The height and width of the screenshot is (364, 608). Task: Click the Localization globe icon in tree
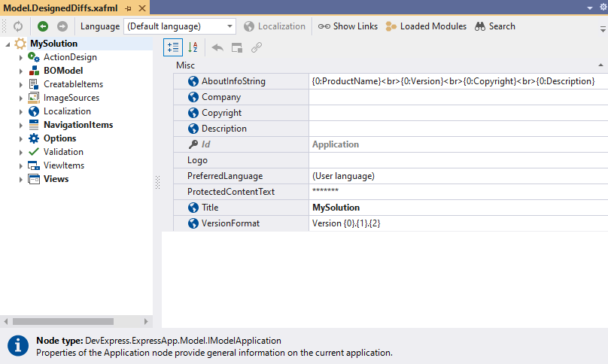(34, 111)
